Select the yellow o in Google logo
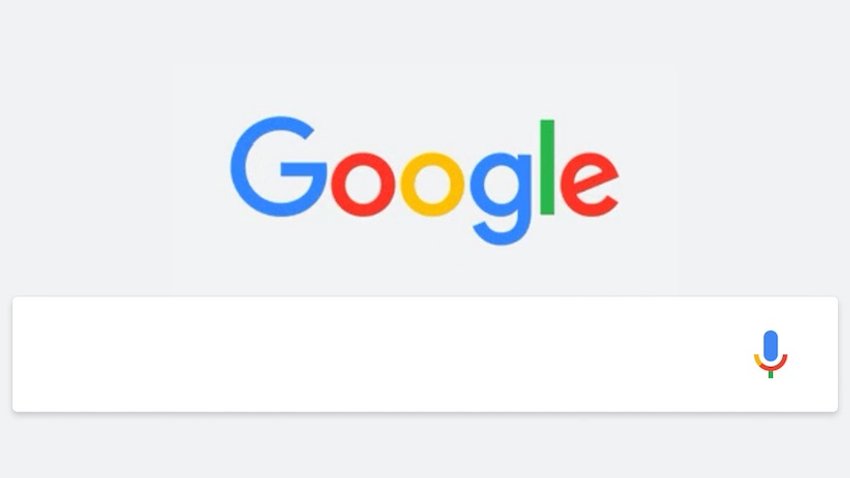 [x=433, y=184]
